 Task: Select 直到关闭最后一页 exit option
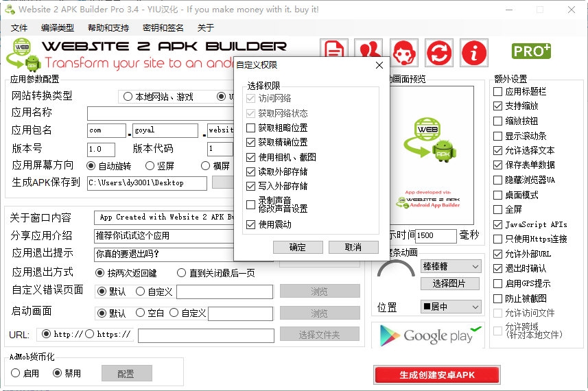pos(181,273)
